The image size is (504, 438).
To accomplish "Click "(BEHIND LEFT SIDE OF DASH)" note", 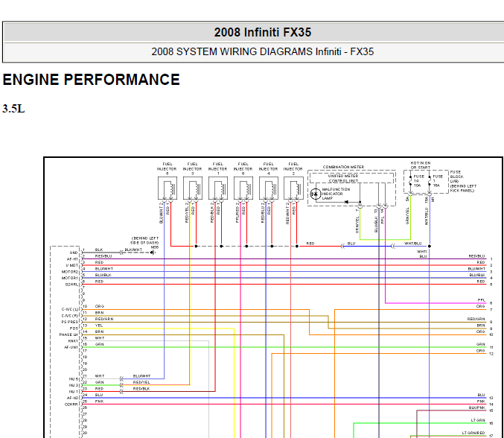I will pos(144,240).
